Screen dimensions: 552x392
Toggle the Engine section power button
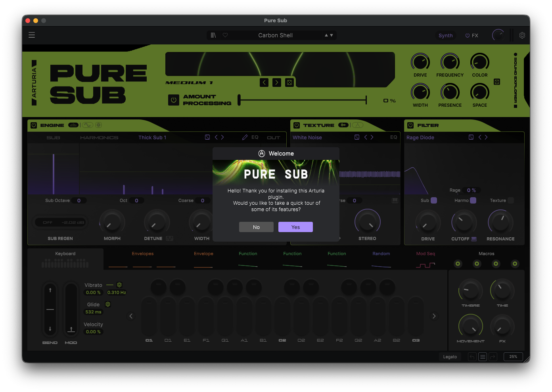[x=34, y=125]
